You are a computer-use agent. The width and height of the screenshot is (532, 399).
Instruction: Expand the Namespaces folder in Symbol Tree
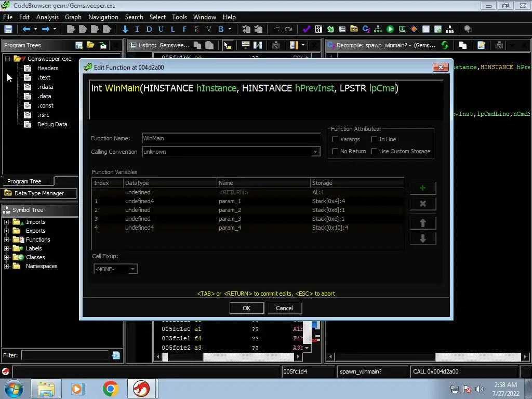pos(6,266)
